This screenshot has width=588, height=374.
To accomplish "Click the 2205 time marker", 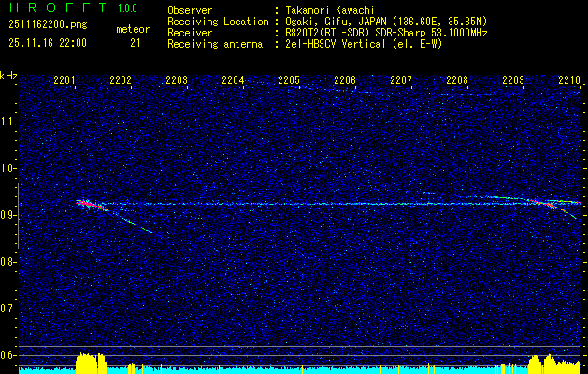I will [289, 79].
